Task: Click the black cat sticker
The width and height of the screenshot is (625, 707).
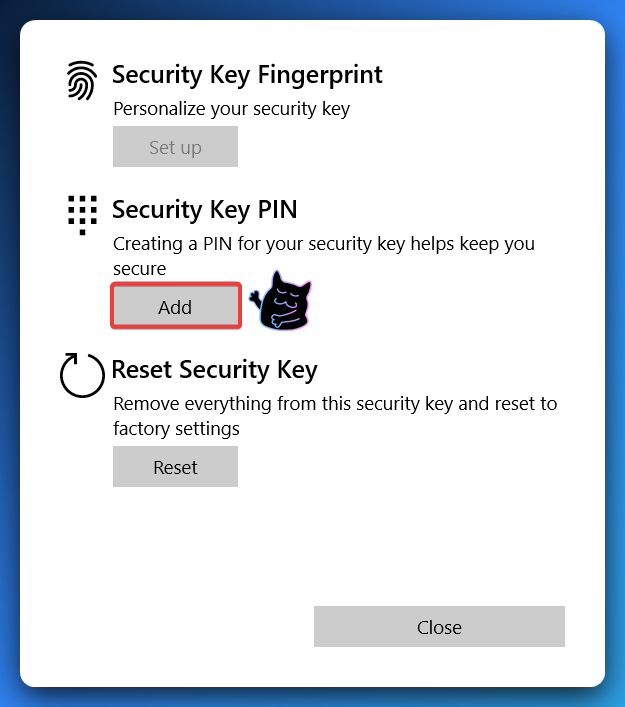Action: point(281,301)
